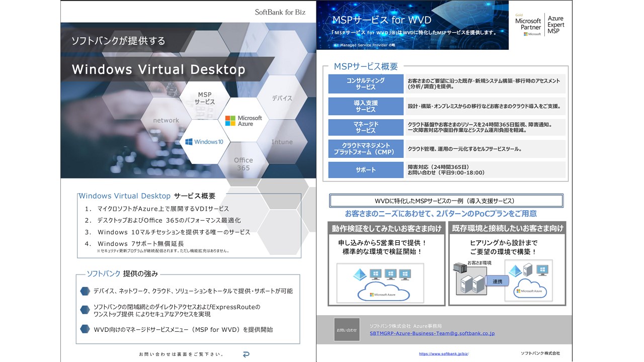The height and width of the screenshot is (362, 644).
Task: Click the WVDに特化したMSPサービスの一例 box
Action: click(x=446, y=201)
